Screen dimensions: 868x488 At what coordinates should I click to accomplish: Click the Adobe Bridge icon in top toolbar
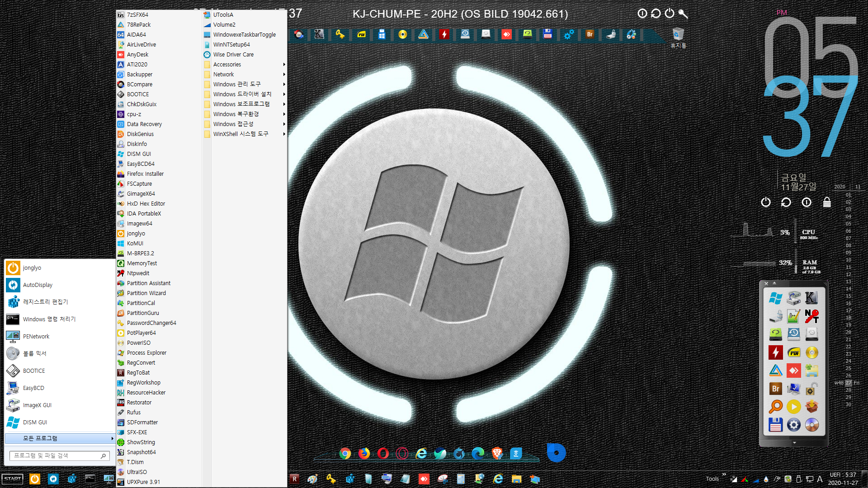tap(590, 34)
